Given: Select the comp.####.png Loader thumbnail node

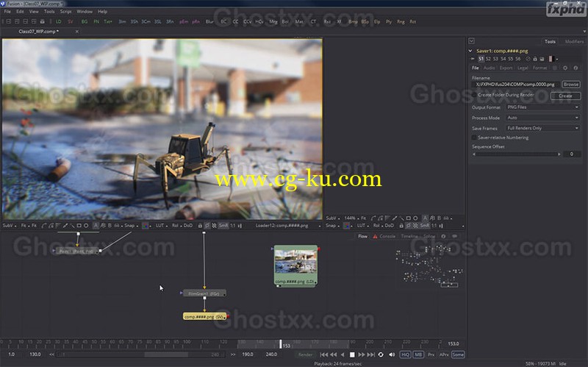Looking at the screenshot, I should coord(295,266).
